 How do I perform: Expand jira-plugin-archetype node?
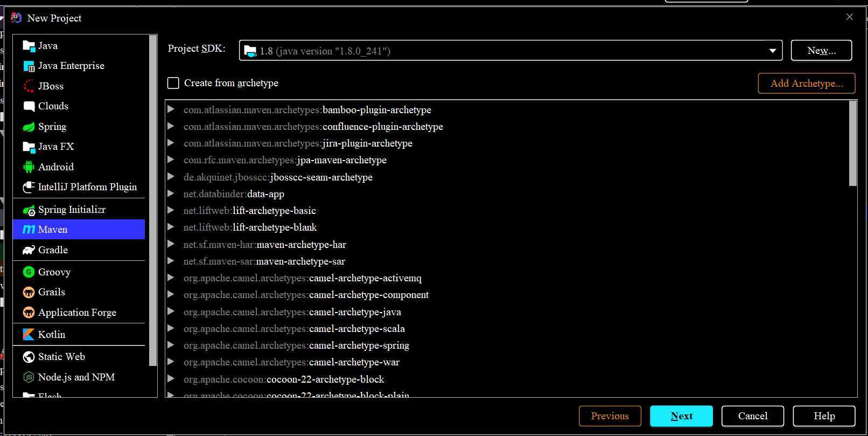click(171, 143)
